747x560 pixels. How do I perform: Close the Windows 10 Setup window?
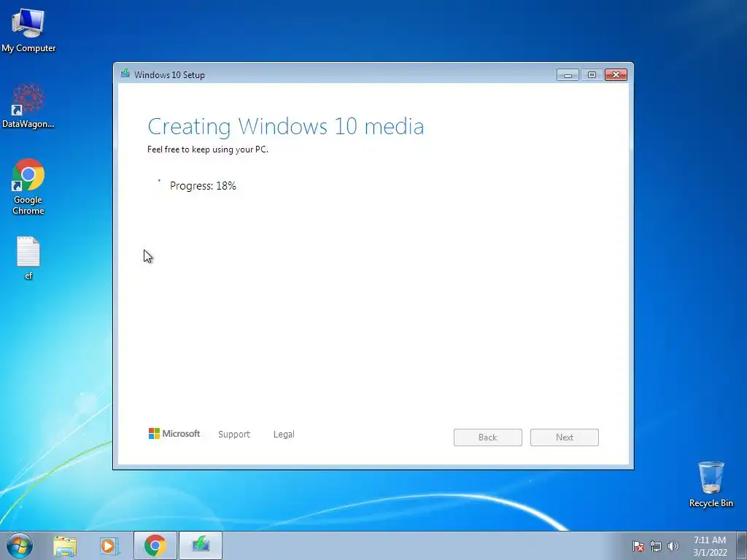coord(616,75)
